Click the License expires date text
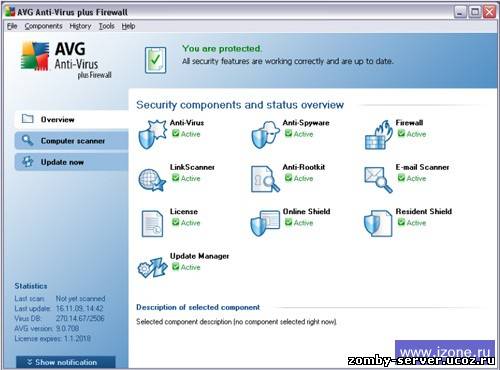The image size is (500, 370). coord(53,338)
